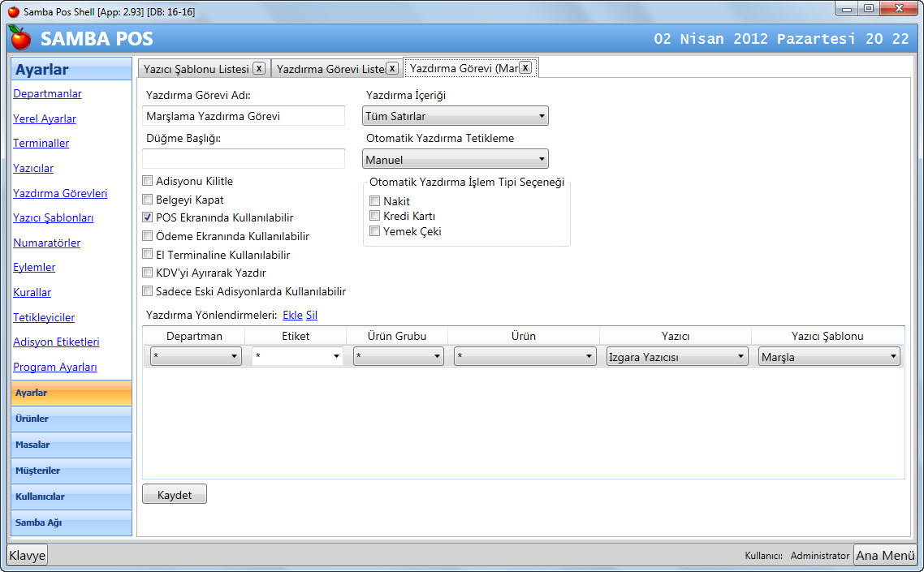Click the Ekle link to add routing
The height and width of the screenshot is (572, 924).
click(292, 315)
